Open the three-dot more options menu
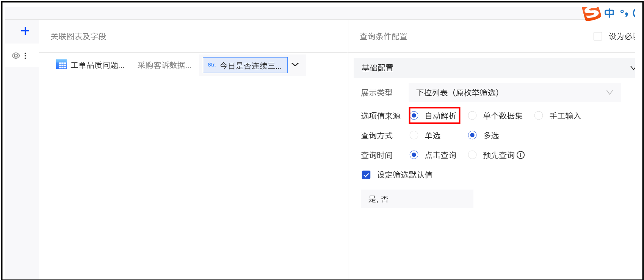The image size is (644, 280). [25, 56]
